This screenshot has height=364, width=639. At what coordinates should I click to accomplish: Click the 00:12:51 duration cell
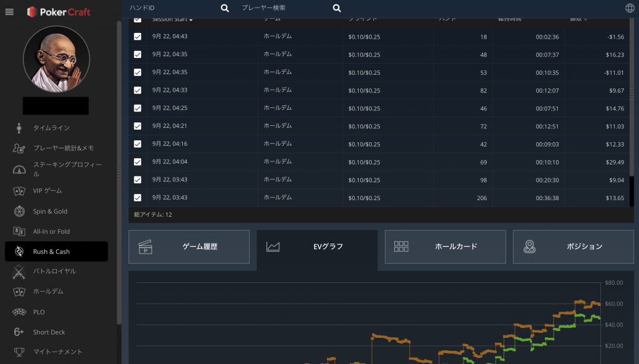(x=547, y=127)
